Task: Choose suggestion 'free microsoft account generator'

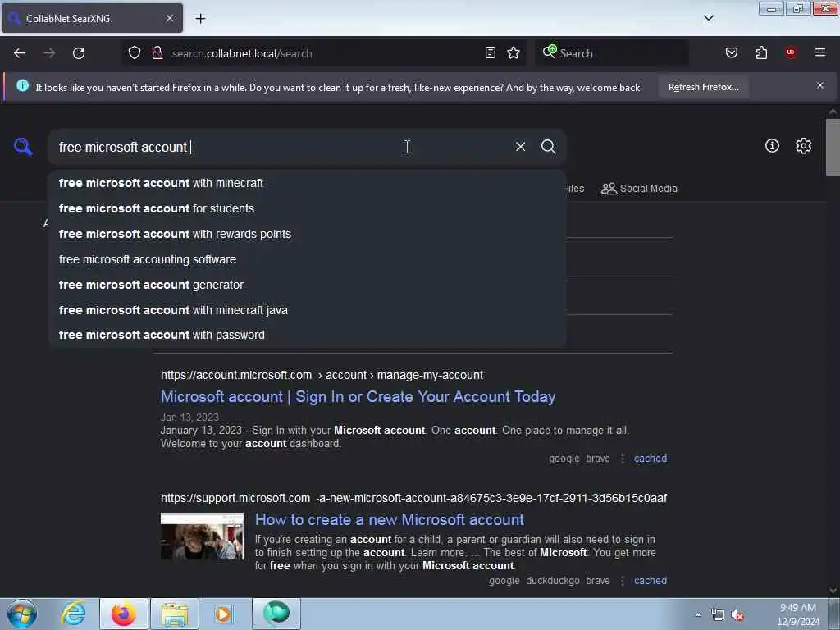Action: click(307, 285)
